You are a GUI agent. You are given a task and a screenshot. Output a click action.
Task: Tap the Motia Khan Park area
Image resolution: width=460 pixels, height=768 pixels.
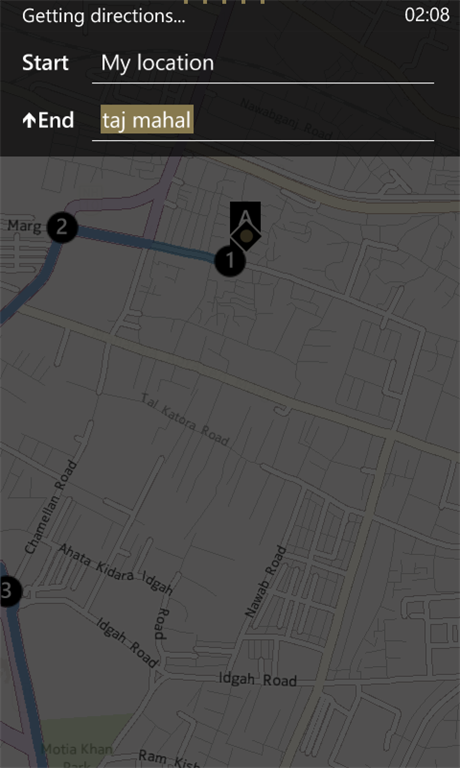pos(77,749)
